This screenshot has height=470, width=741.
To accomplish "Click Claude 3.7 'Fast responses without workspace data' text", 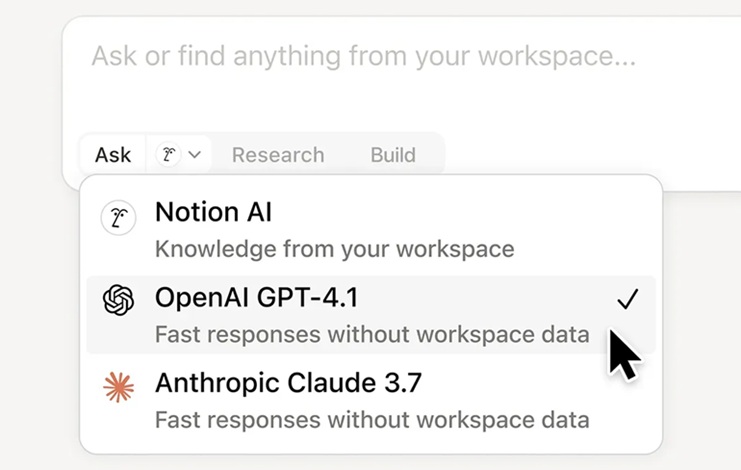I will point(372,420).
